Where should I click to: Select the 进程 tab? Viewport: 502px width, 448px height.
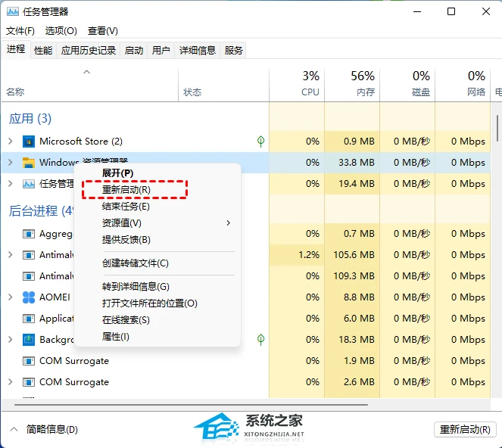pyautogui.click(x=16, y=49)
